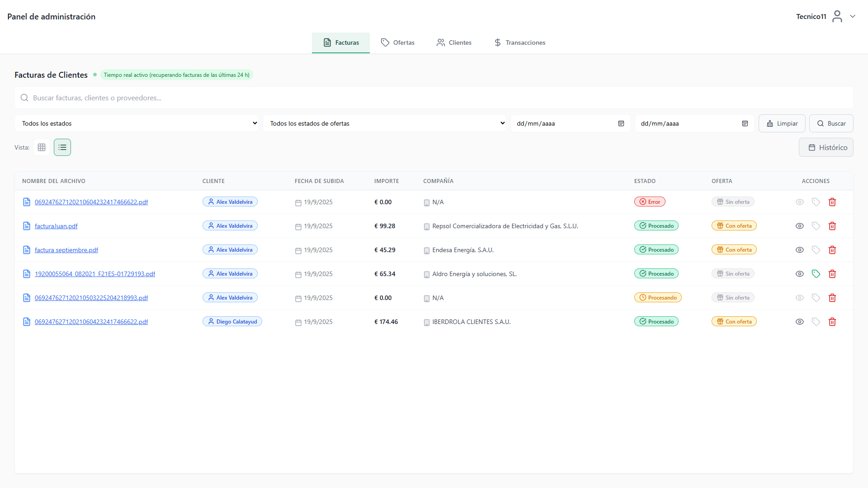Viewport: 868px width, 488px height.
Task: Open calendar picker on first date field
Action: (621, 123)
